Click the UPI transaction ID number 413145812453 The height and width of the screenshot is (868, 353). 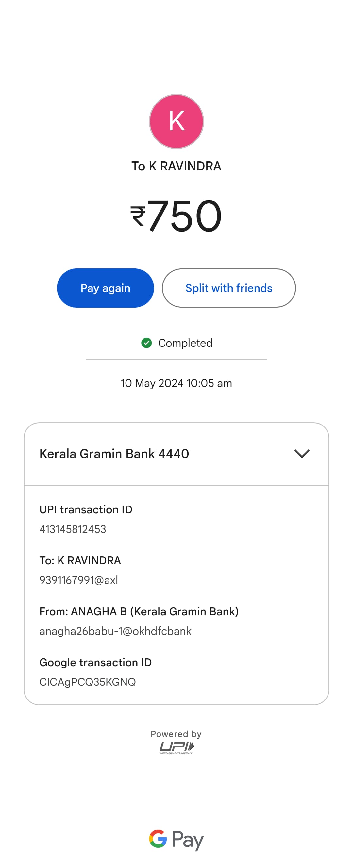[73, 529]
